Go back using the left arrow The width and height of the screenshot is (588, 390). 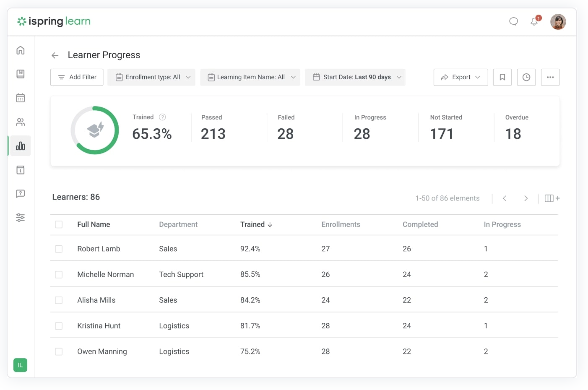tap(55, 55)
